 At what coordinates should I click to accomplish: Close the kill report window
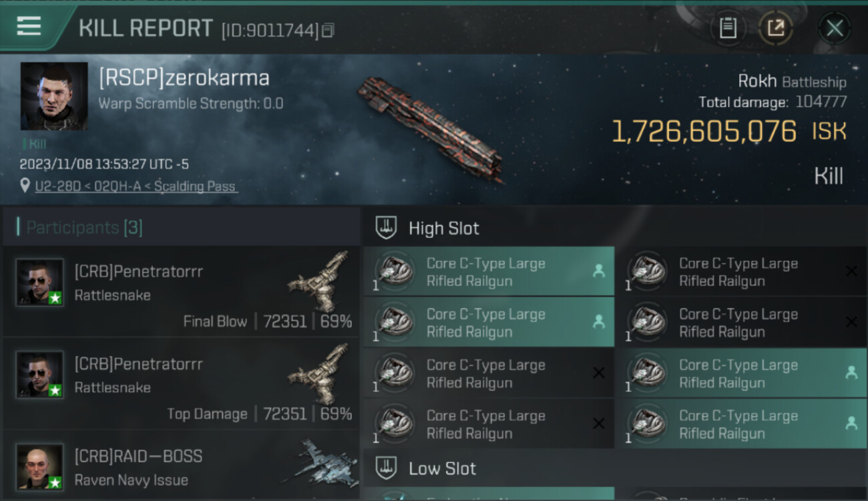[x=835, y=28]
